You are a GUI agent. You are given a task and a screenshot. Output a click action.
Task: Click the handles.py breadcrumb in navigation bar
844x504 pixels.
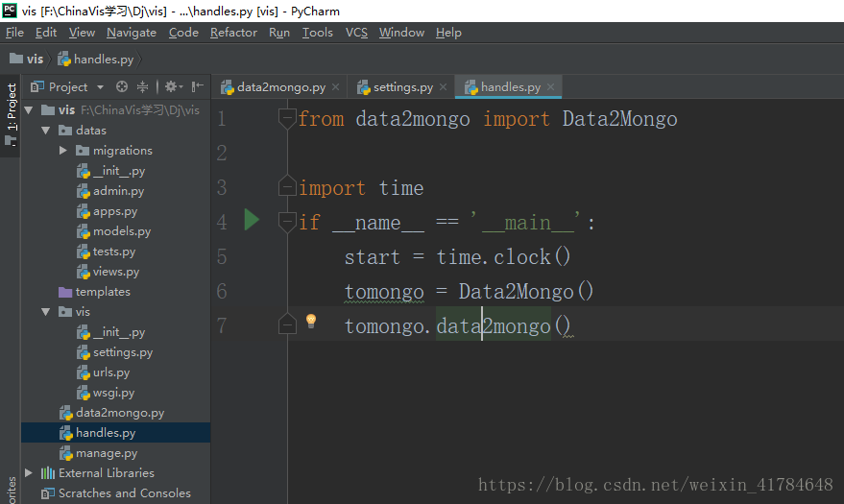(x=96, y=60)
